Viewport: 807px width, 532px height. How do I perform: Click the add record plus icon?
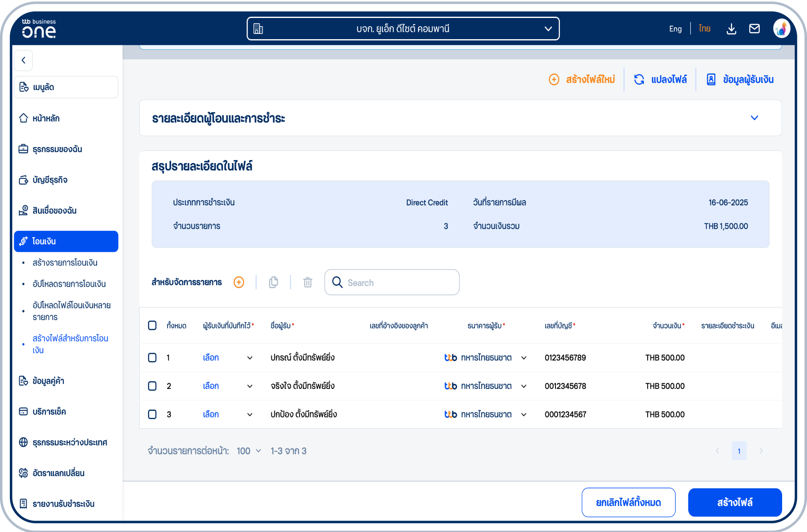coord(239,282)
